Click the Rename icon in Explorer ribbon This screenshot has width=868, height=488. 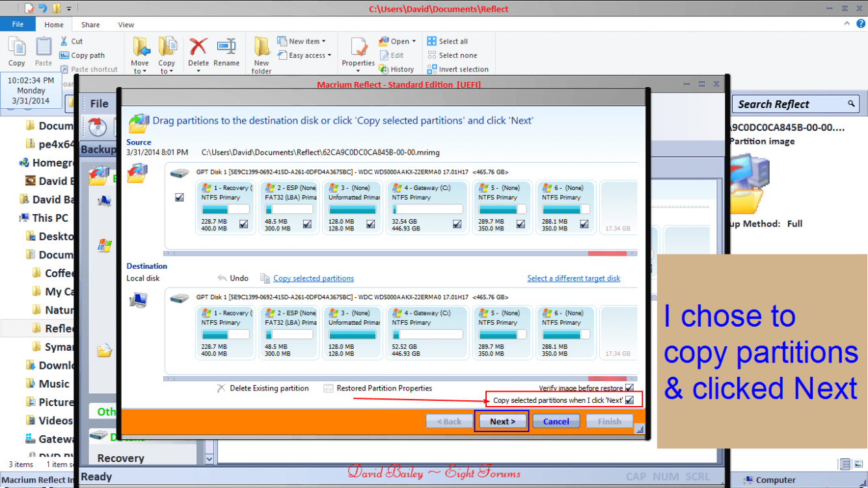click(226, 47)
